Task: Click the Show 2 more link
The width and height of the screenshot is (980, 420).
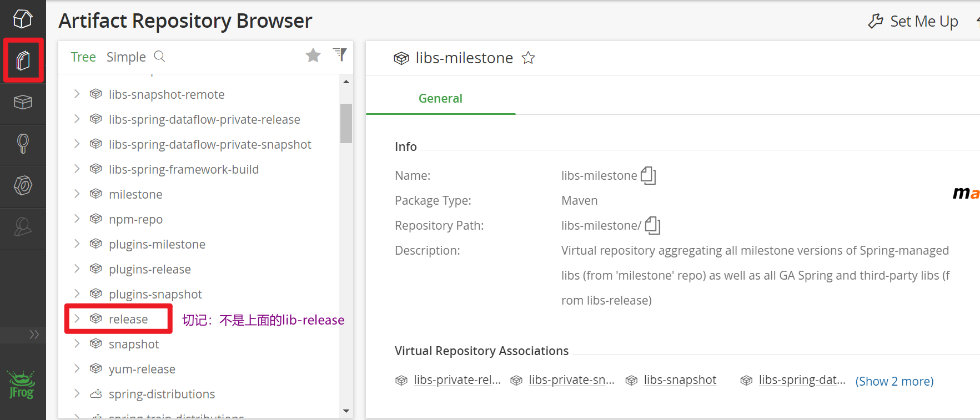Action: [894, 381]
